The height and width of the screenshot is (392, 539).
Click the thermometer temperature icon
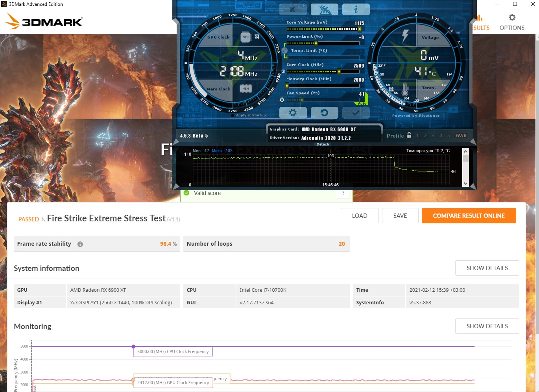coord(405,90)
